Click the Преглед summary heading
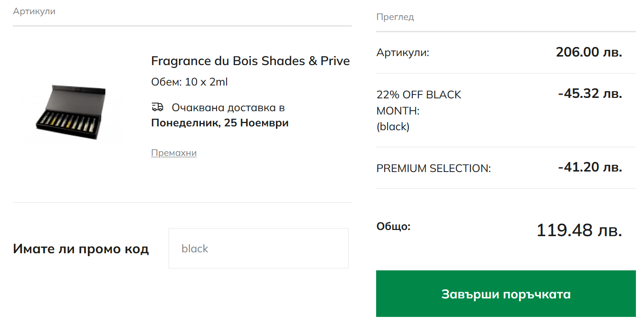Image resolution: width=644 pixels, height=325 pixels. (x=395, y=17)
